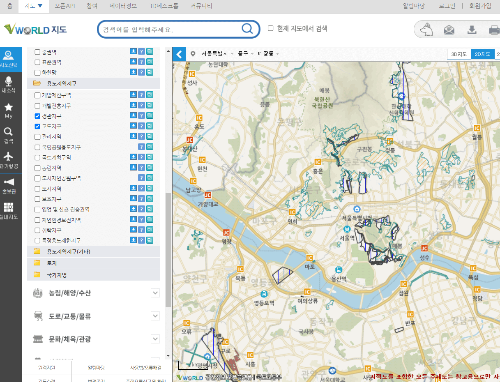Open the third collapsed yellow folder
Image resolution: width=500 pixels, height=382 pixels.
[x=93, y=275]
